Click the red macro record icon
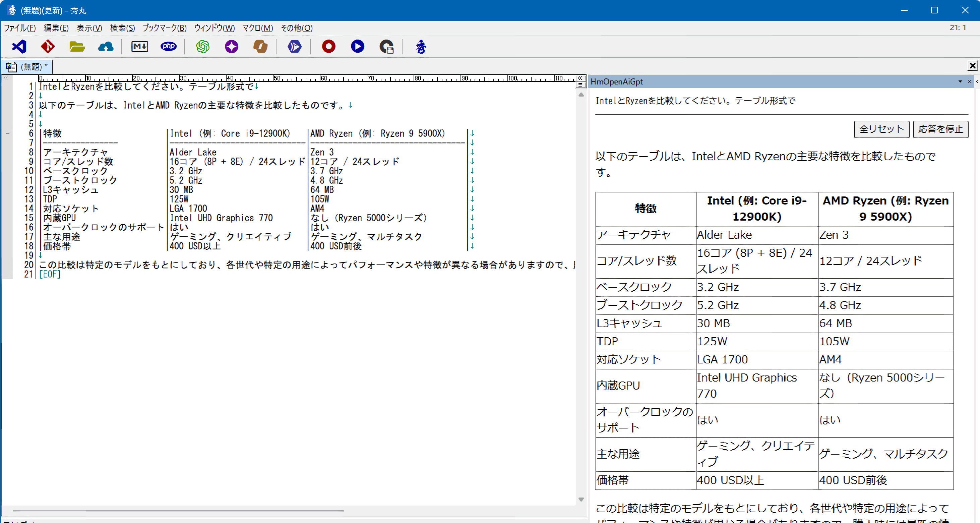980x523 pixels. [328, 47]
